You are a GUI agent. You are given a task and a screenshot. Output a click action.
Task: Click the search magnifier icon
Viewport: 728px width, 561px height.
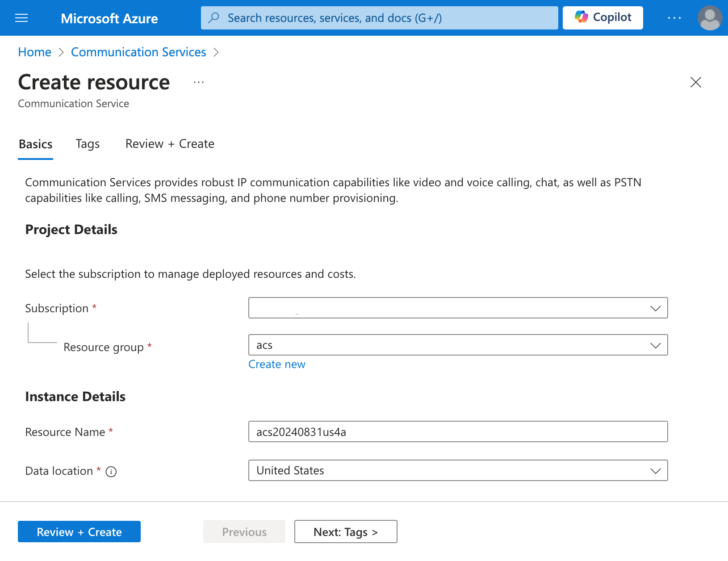[x=214, y=18]
